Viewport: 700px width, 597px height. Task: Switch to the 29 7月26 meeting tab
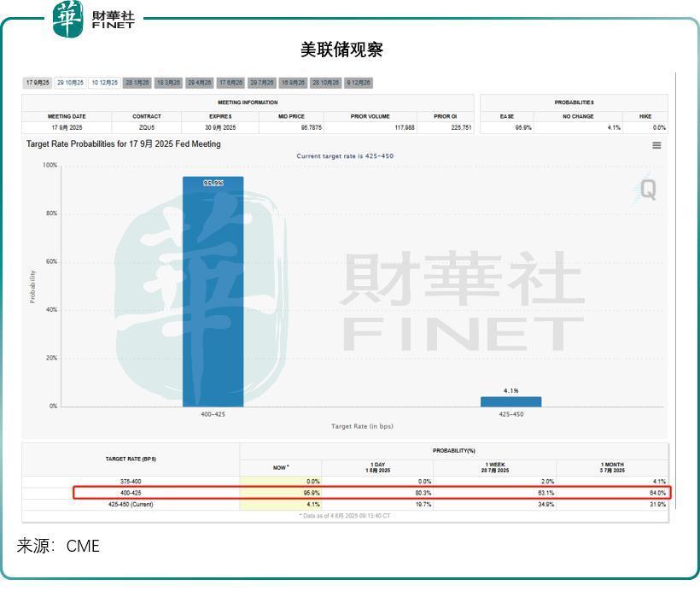click(262, 83)
